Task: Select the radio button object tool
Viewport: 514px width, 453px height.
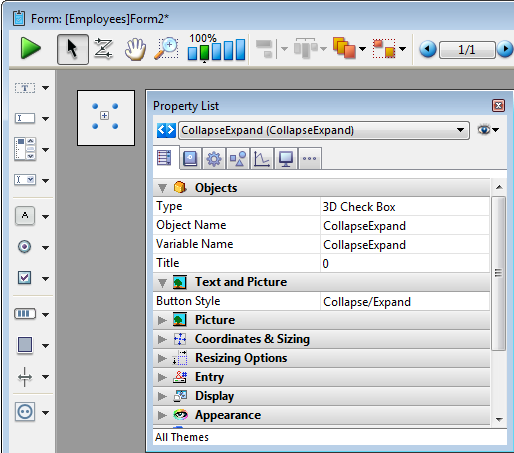Action: pos(24,247)
